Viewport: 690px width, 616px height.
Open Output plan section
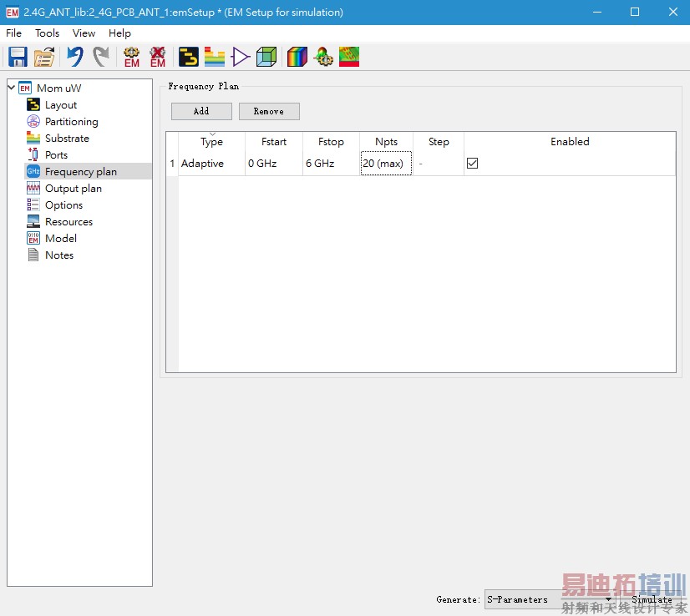pyautogui.click(x=73, y=189)
